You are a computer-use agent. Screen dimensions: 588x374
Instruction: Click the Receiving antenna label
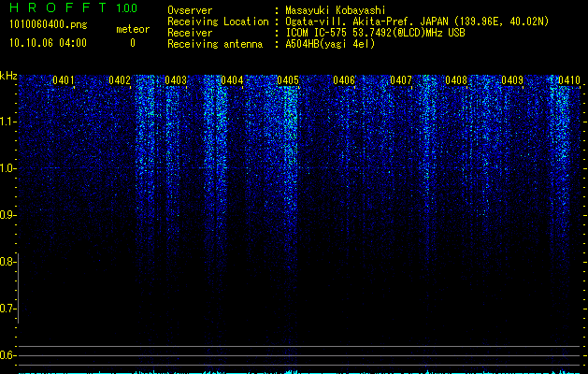pos(215,44)
